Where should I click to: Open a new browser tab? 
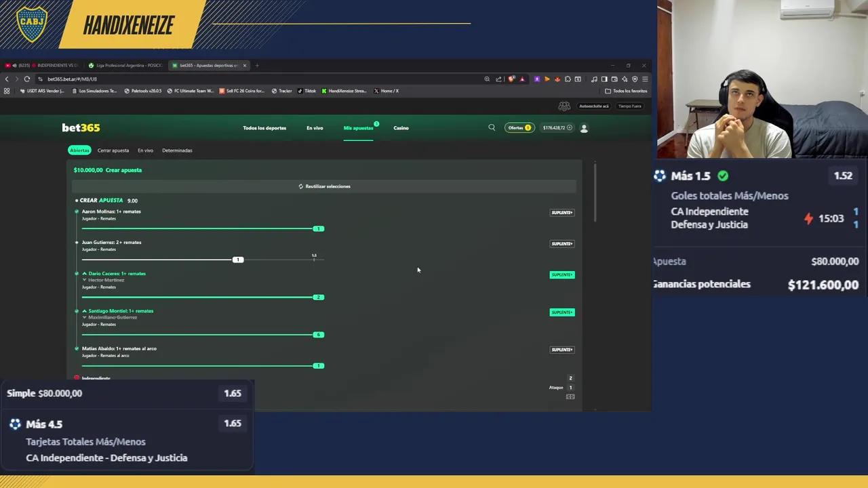tap(257, 66)
